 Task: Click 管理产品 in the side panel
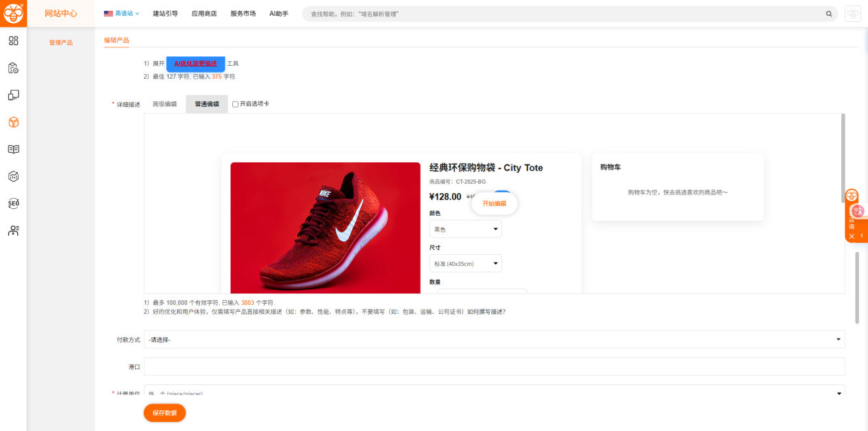click(x=61, y=42)
